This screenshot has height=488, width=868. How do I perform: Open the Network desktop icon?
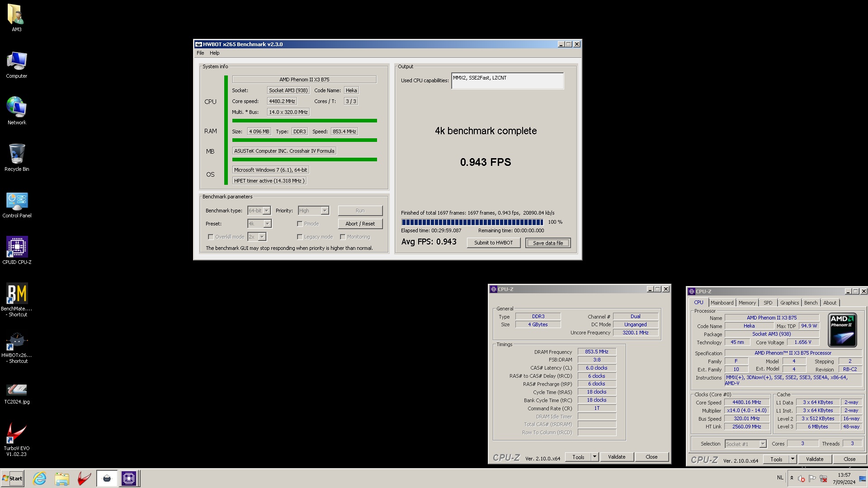pos(17,111)
